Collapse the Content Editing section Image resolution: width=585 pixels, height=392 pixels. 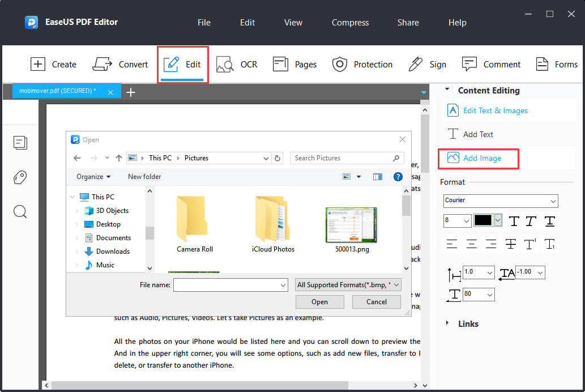click(447, 90)
